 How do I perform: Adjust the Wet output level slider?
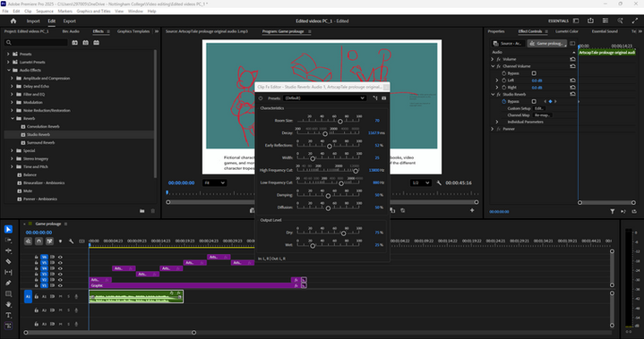313,246
